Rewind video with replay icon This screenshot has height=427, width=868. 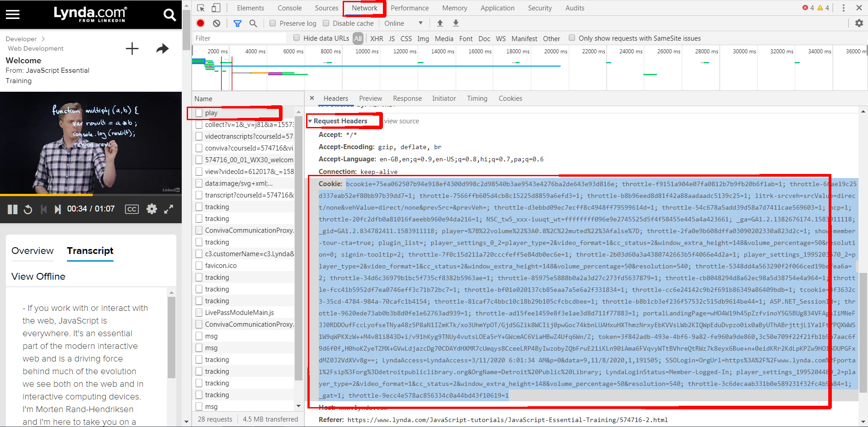(28, 209)
